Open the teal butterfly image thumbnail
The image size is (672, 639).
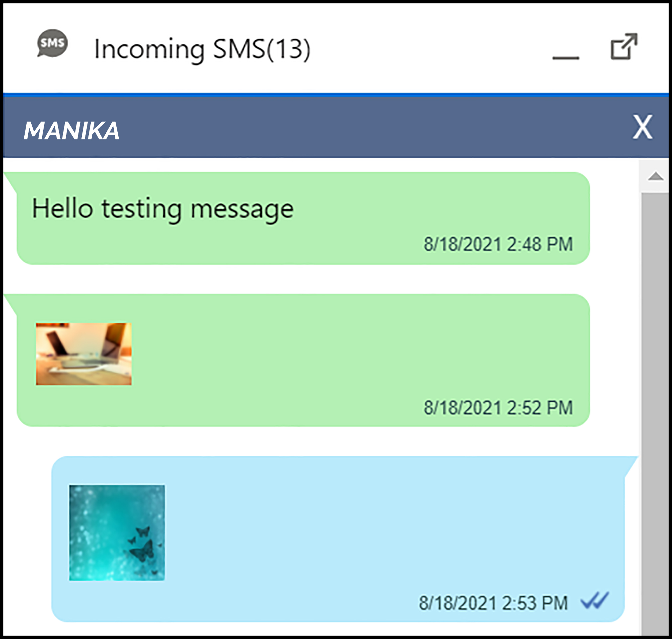click(117, 533)
